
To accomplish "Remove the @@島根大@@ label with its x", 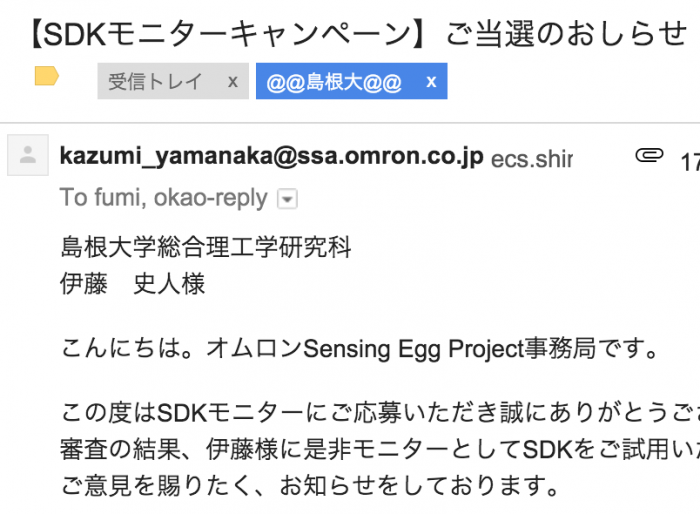I will pyautogui.click(x=431, y=82).
